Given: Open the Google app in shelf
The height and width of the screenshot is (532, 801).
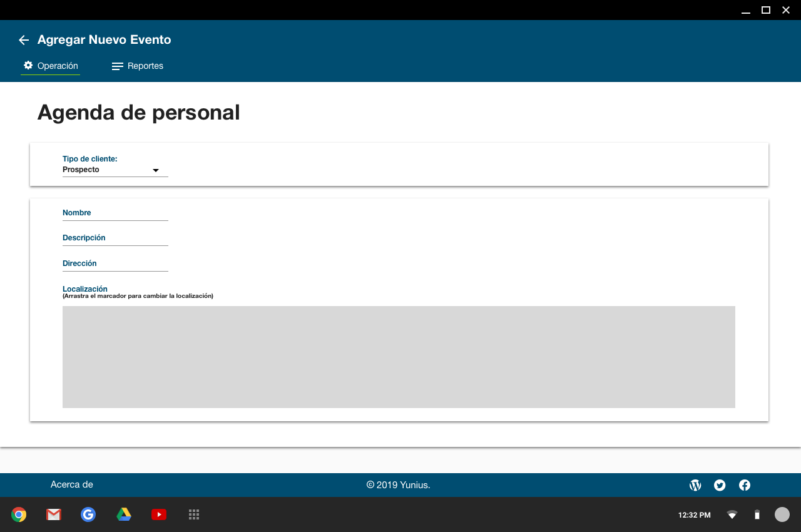Looking at the screenshot, I should (x=88, y=514).
